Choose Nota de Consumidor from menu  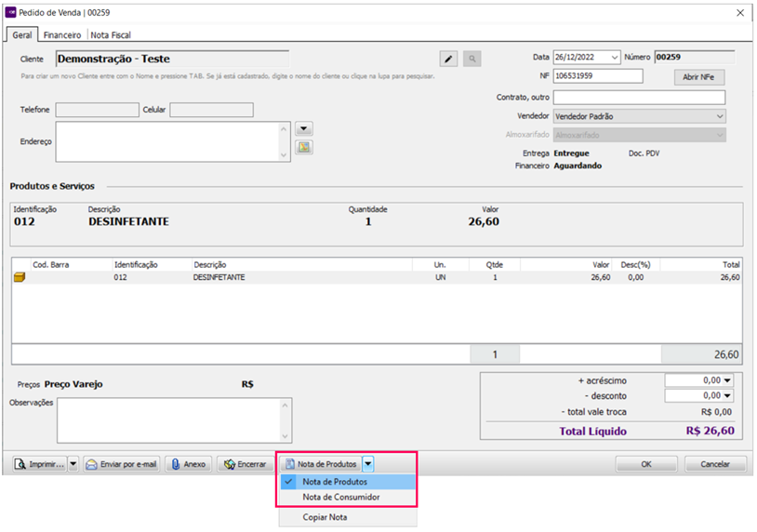click(340, 498)
